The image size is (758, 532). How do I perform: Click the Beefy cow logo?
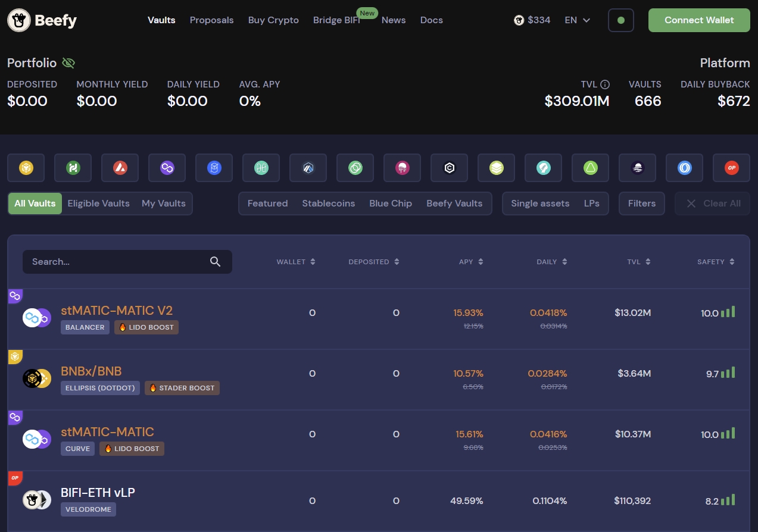point(18,20)
